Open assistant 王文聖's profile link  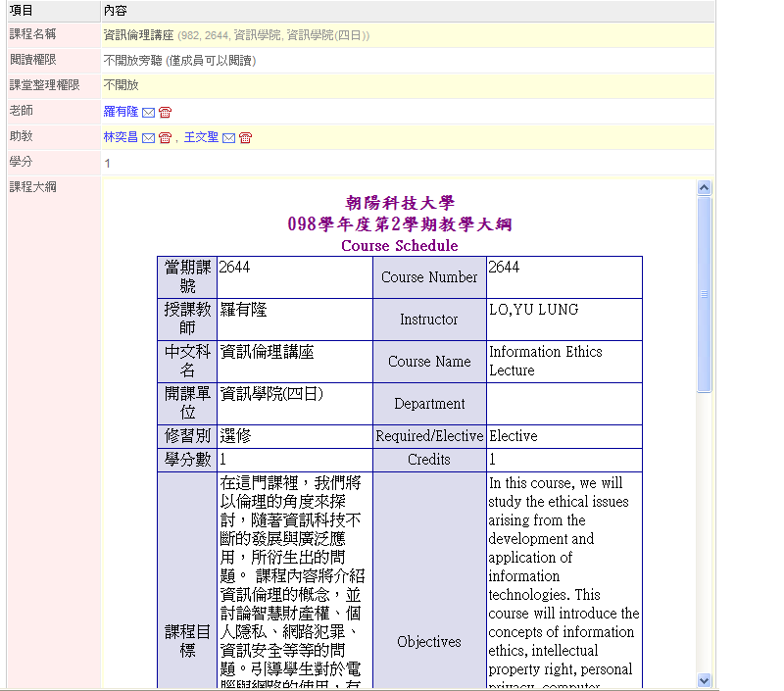201,137
